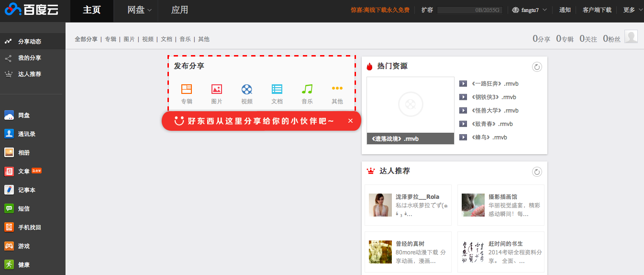Image resolution: width=644 pixels, height=275 pixels.
Task: Open 分享动态 sidebar icon
Action: (8, 41)
